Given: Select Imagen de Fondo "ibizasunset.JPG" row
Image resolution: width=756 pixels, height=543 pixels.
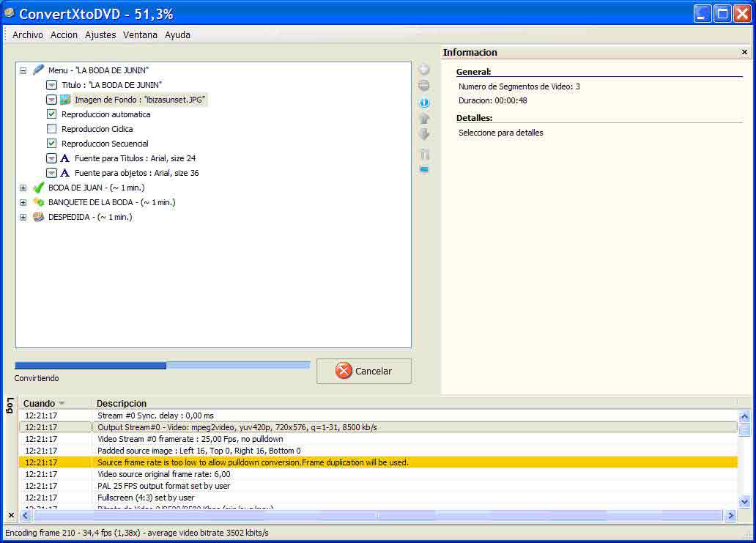Looking at the screenshot, I should tap(140, 100).
